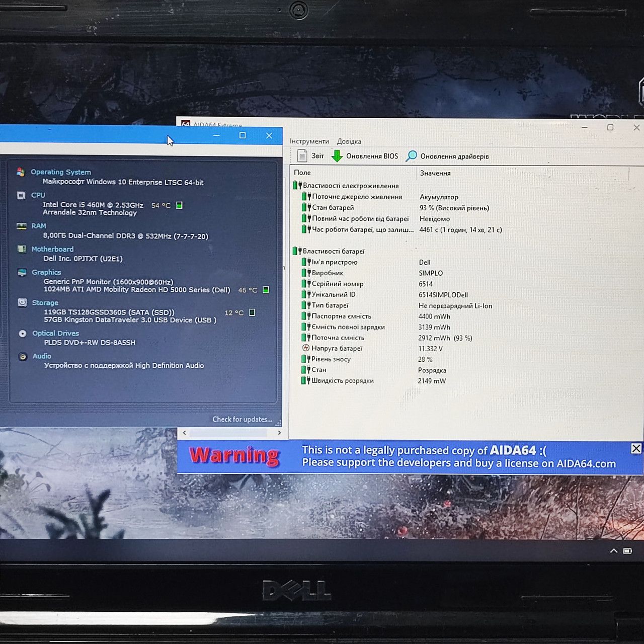
Task: Click the right arrow of the horizontal scrollbar
Action: click(279, 433)
